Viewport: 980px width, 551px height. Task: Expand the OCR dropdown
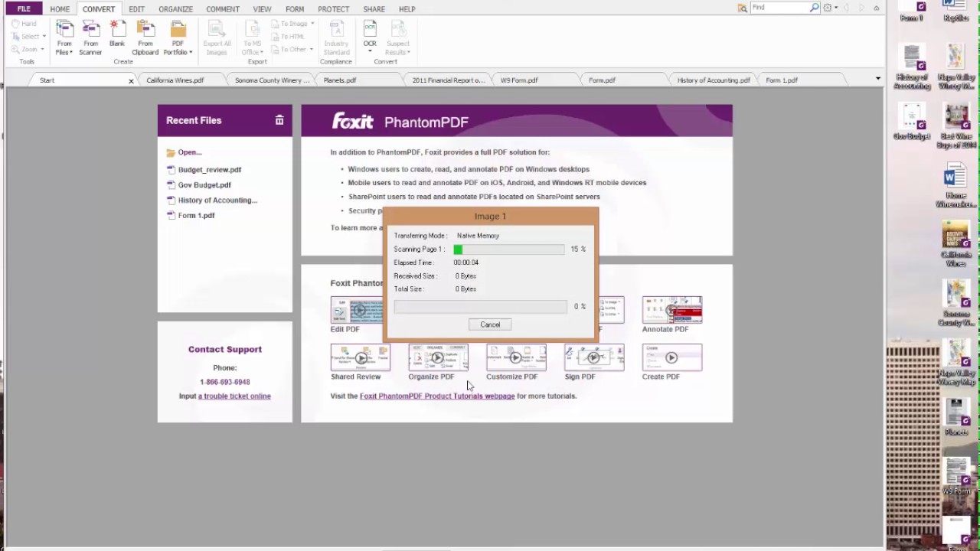pos(370,50)
